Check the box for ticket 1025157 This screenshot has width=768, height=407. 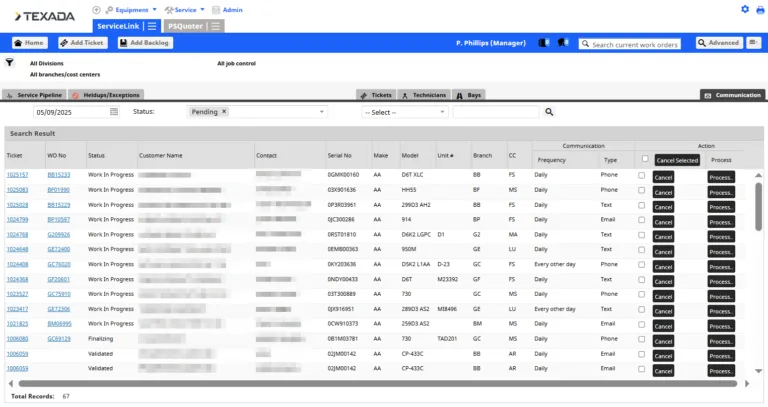point(642,175)
